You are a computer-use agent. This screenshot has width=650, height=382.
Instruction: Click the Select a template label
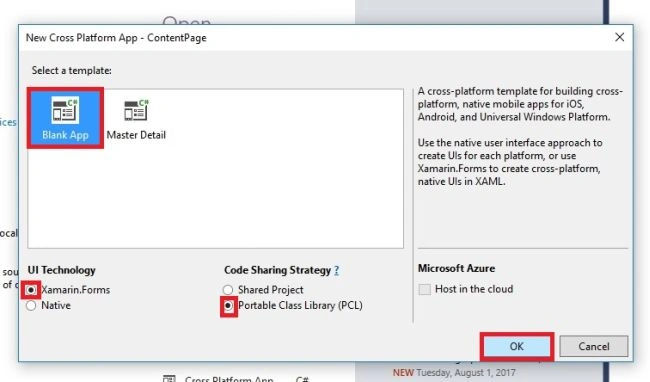coord(72,70)
